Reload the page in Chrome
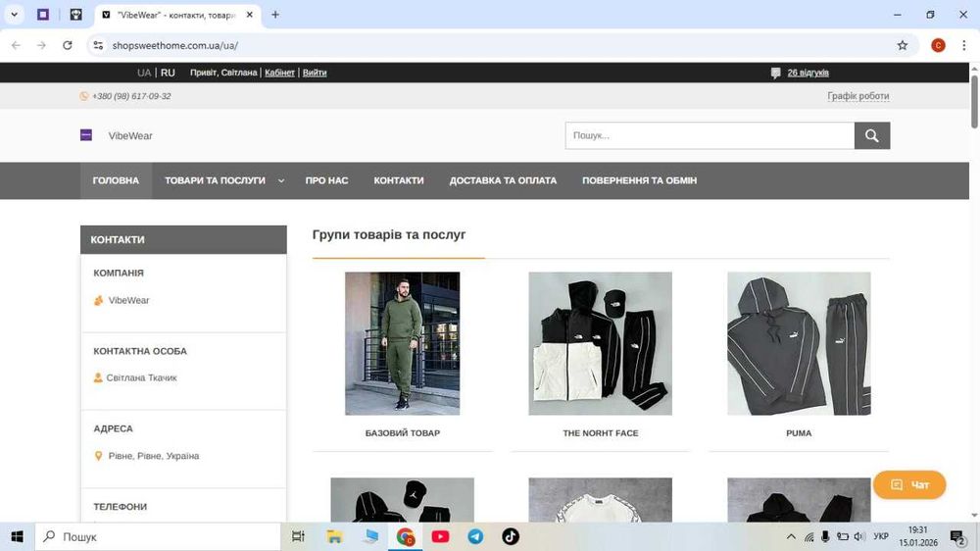 67,45
